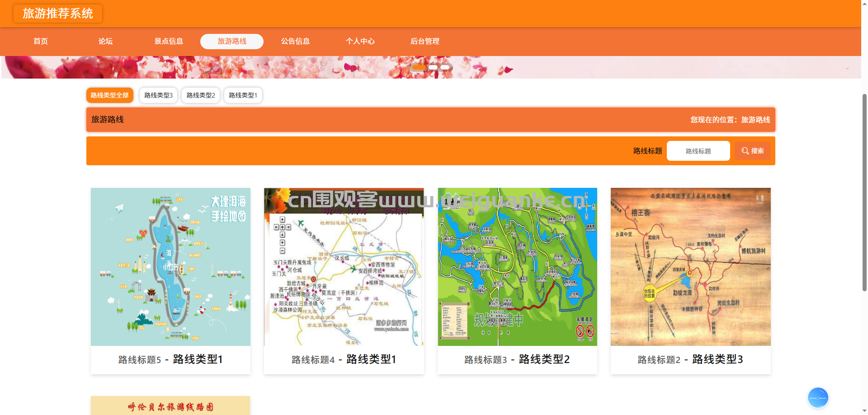868x415 pixels.
Task: Open the 路线标题4 map image
Action: tap(344, 267)
